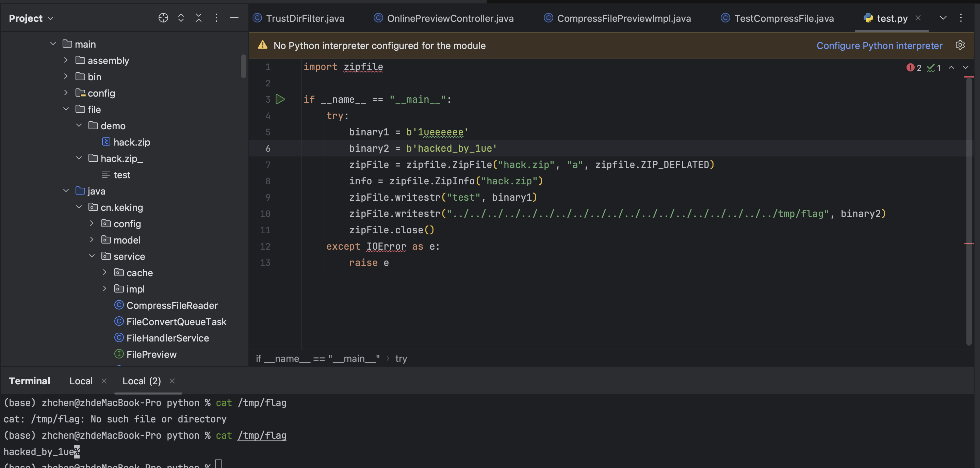The image size is (980, 468).
Task: Click Configure Python interpreter link
Action: tap(880, 46)
